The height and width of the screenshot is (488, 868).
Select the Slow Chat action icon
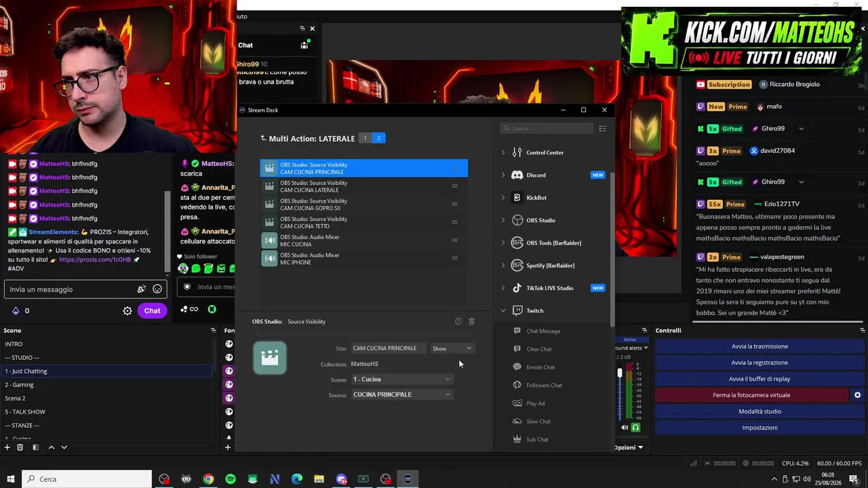[517, 421]
